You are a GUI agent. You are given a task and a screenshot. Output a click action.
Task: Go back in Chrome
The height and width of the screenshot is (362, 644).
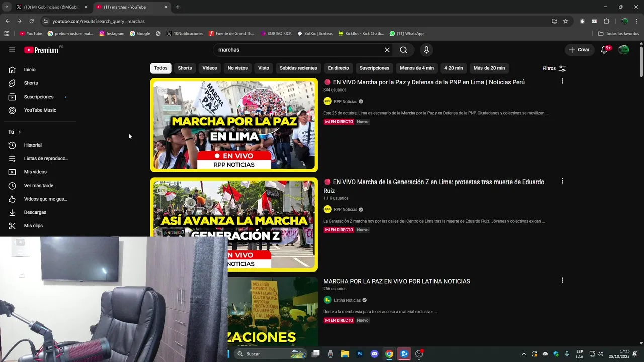tap(7, 21)
